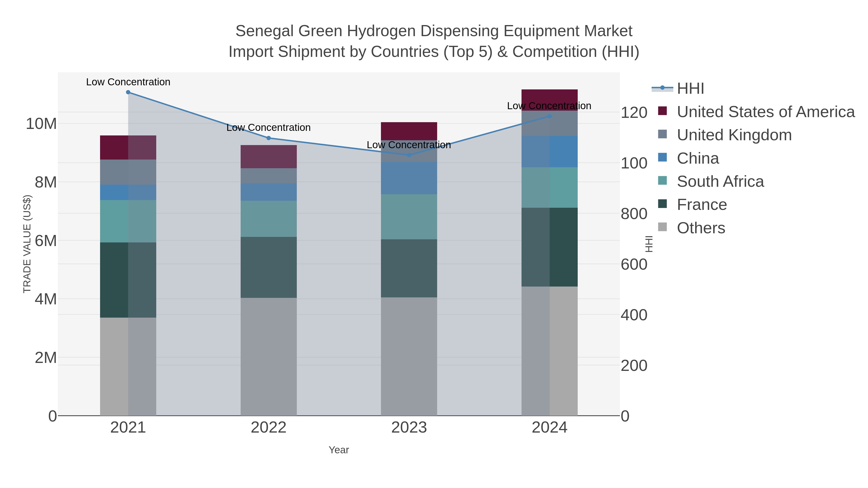Click the 2022 South Africa bar segment
868x488 pixels.
click(269, 219)
